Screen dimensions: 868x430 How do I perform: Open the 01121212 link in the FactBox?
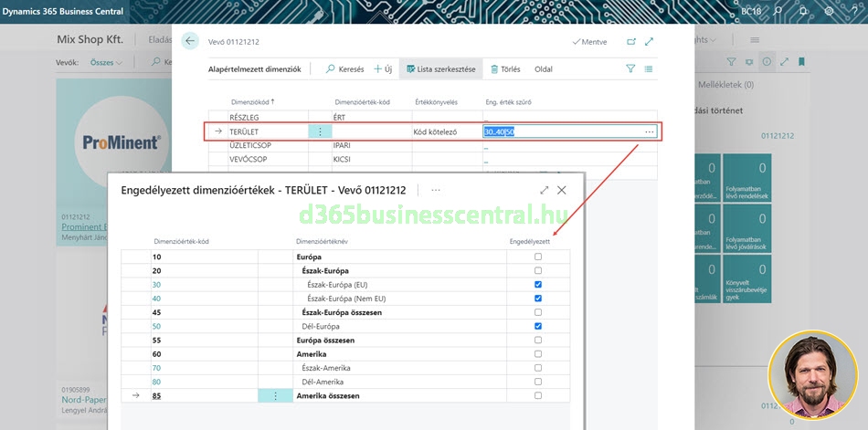click(777, 136)
